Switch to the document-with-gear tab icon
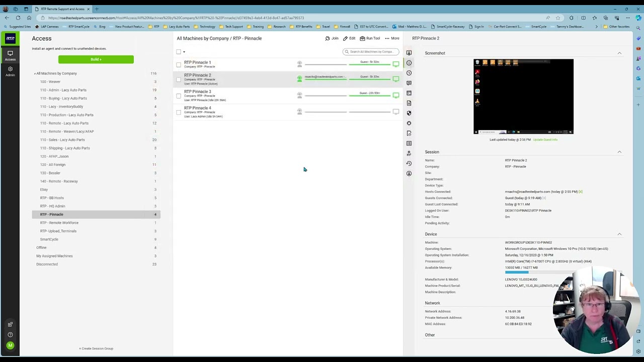Screen dimensions: 644x362 click(x=409, y=133)
